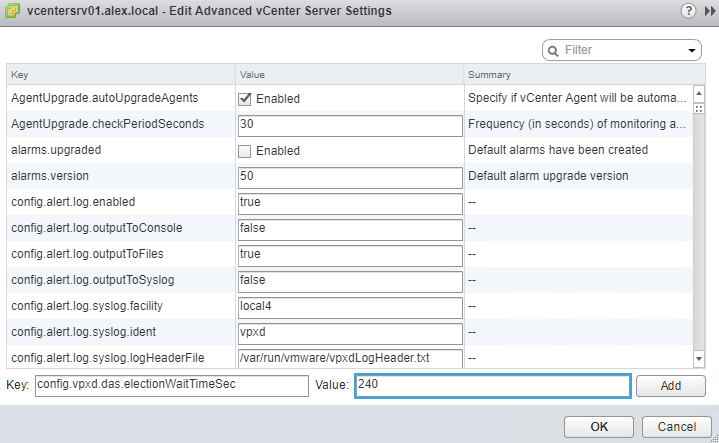Image resolution: width=719 pixels, height=443 pixels.
Task: Sort by the Value column header
Action: point(348,74)
